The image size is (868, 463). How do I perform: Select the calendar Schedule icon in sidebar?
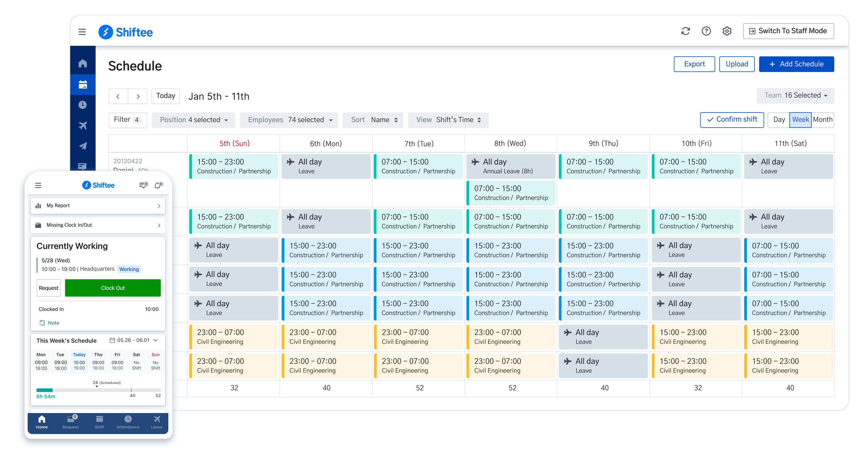tap(83, 84)
